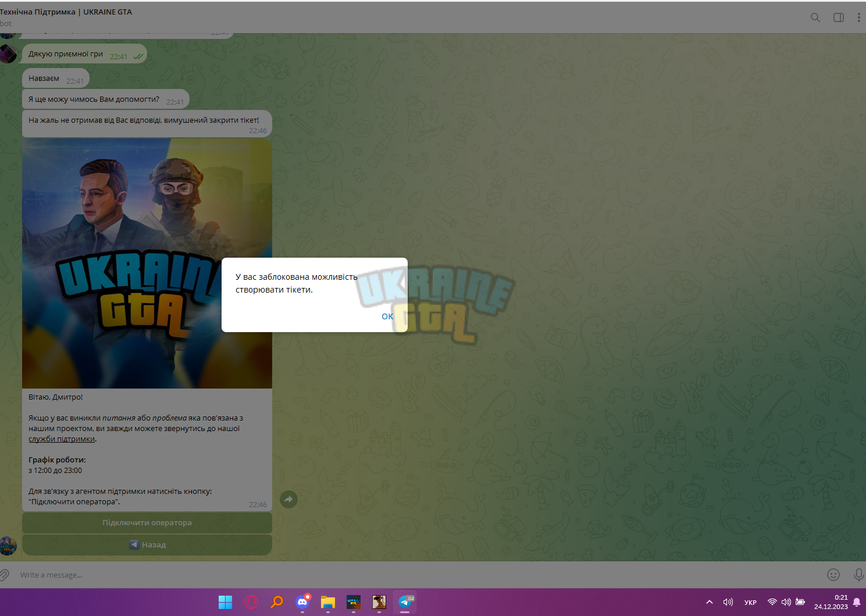Show hidden system tray icons chevron
The width and height of the screenshot is (866, 616).
click(x=710, y=602)
